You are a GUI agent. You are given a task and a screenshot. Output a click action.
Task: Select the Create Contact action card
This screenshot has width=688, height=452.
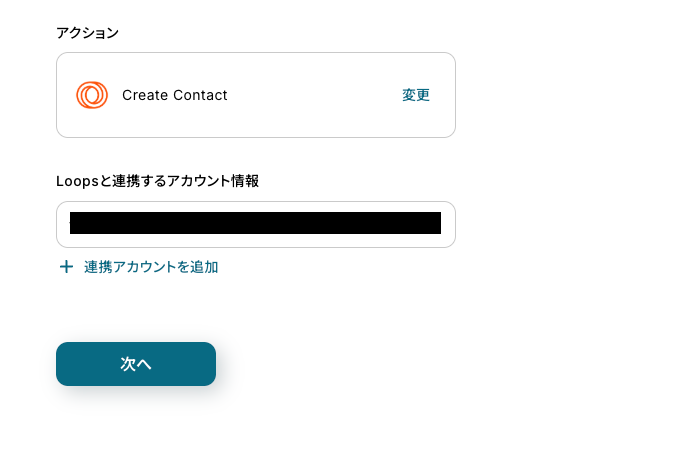[255, 95]
